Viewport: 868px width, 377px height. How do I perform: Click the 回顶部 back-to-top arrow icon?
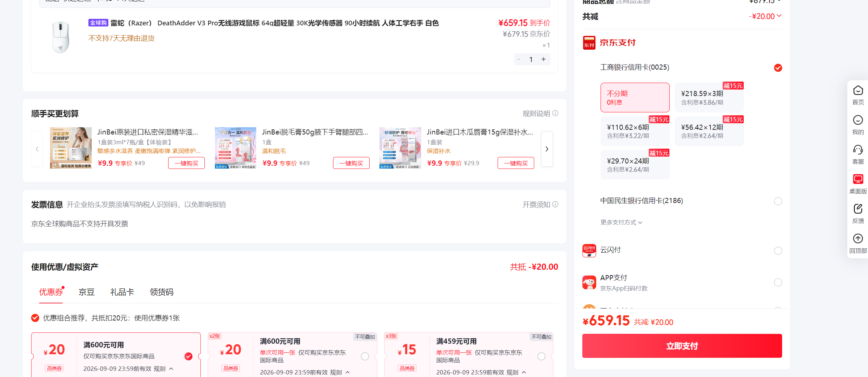(x=858, y=239)
